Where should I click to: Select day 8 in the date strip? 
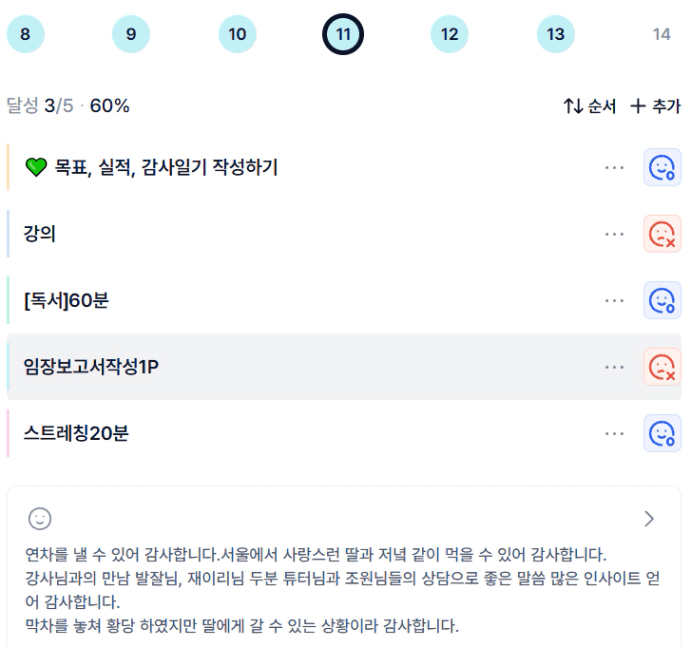pyautogui.click(x=25, y=34)
